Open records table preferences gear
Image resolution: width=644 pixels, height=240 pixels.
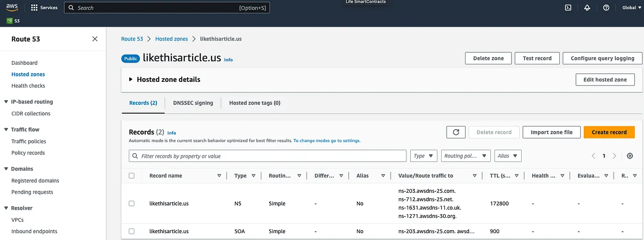pyautogui.click(x=630, y=156)
